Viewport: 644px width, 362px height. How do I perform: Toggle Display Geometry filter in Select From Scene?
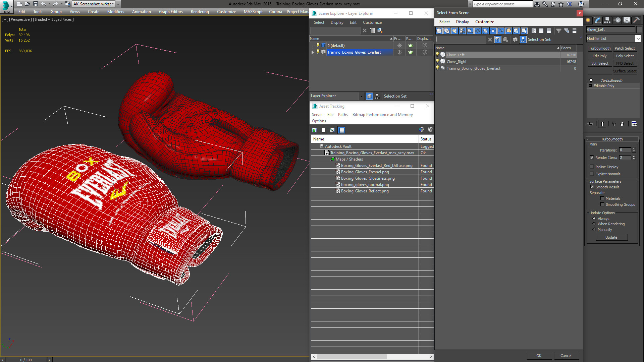[x=439, y=31]
